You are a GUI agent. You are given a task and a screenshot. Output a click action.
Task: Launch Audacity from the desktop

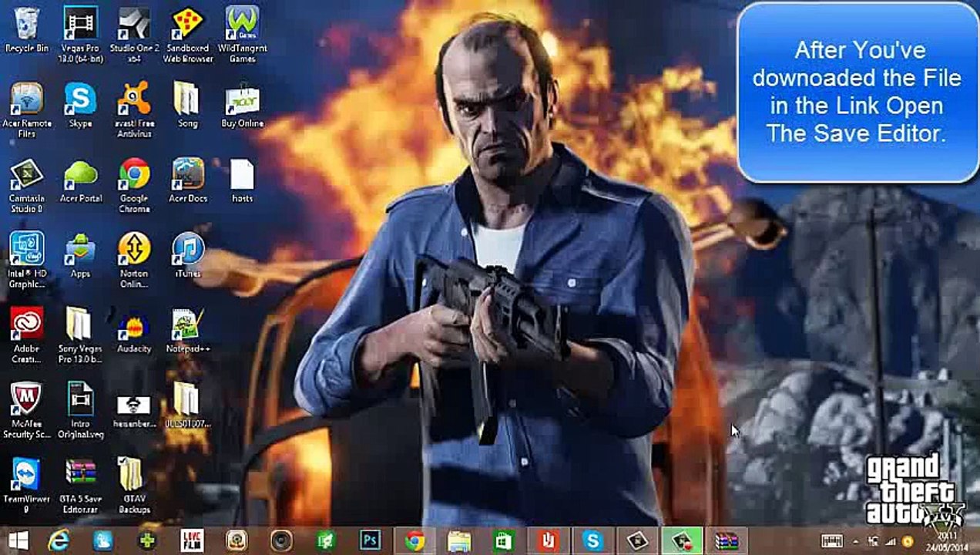134,331
